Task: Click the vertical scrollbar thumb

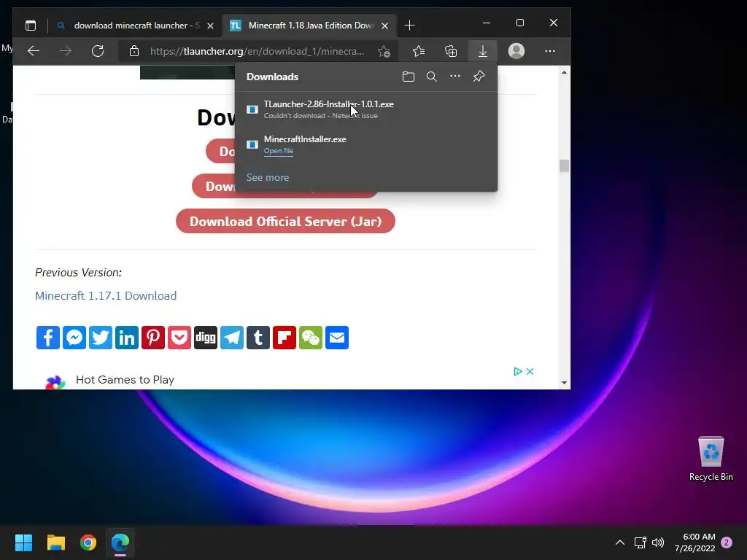Action: tap(564, 166)
